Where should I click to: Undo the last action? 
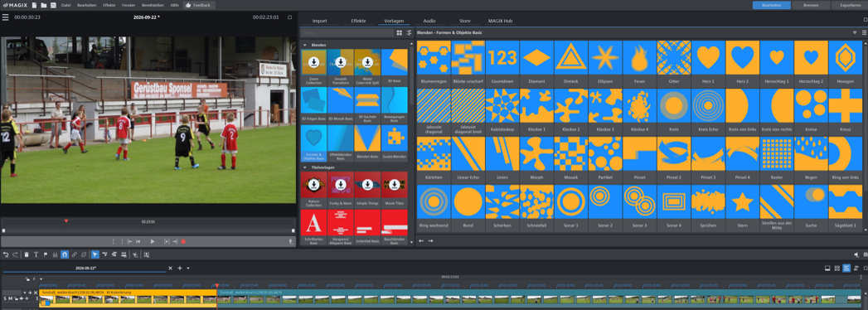point(6,254)
